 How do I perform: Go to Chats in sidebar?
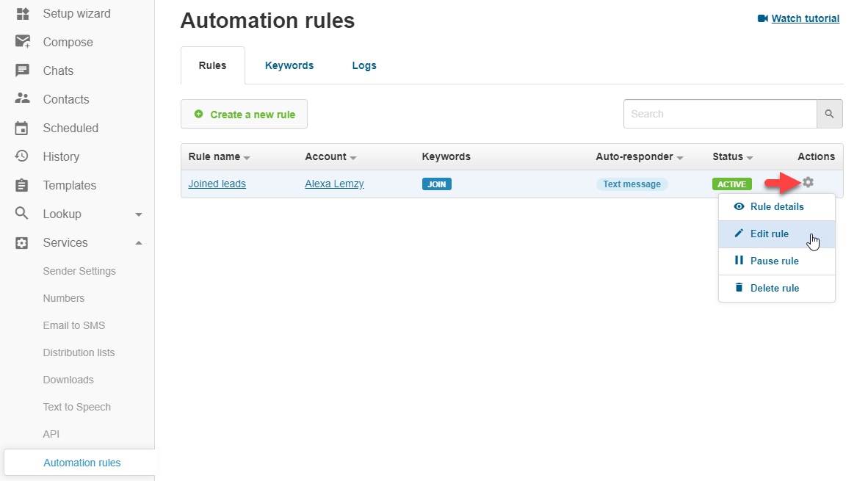point(58,70)
